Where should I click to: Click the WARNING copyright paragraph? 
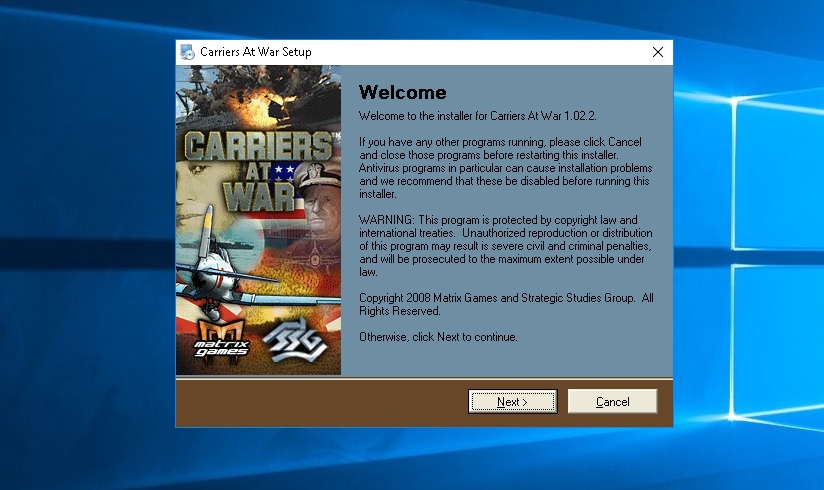pos(506,246)
